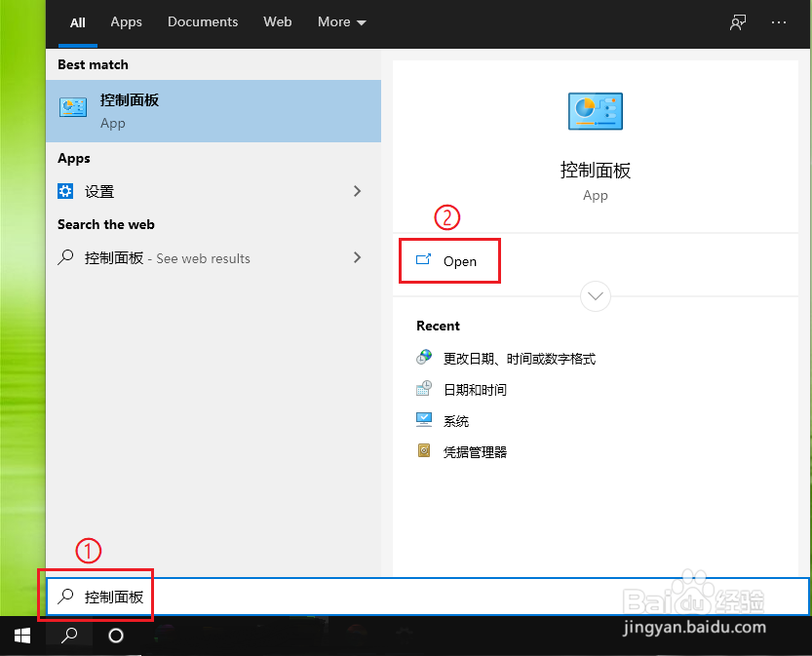Click the safe icon for 凭据管理器

[424, 450]
